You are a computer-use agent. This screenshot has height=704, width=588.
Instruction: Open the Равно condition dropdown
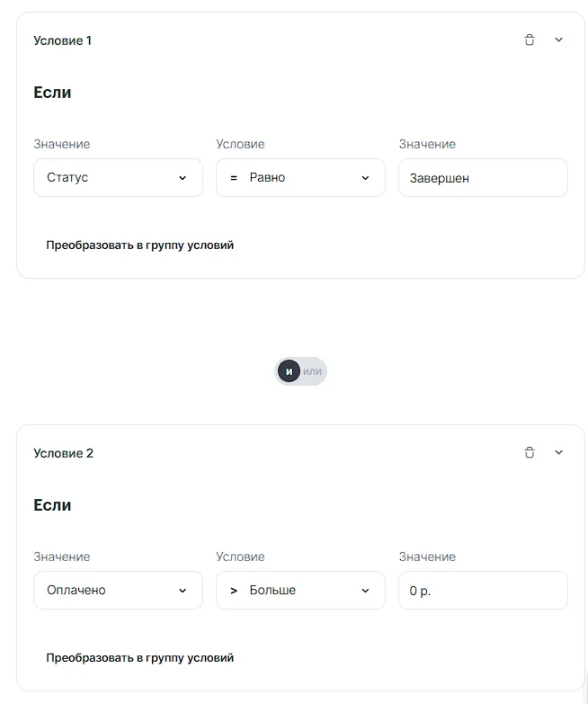[x=300, y=178]
